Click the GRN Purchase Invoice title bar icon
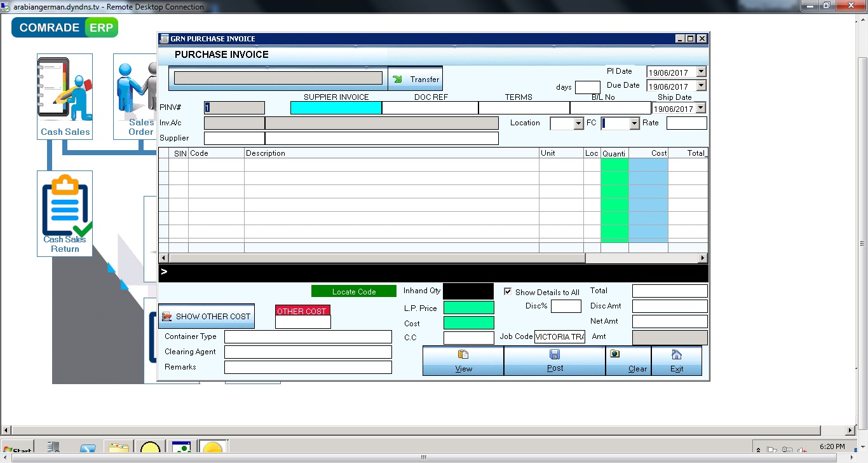The width and height of the screenshot is (868, 463). coord(165,39)
